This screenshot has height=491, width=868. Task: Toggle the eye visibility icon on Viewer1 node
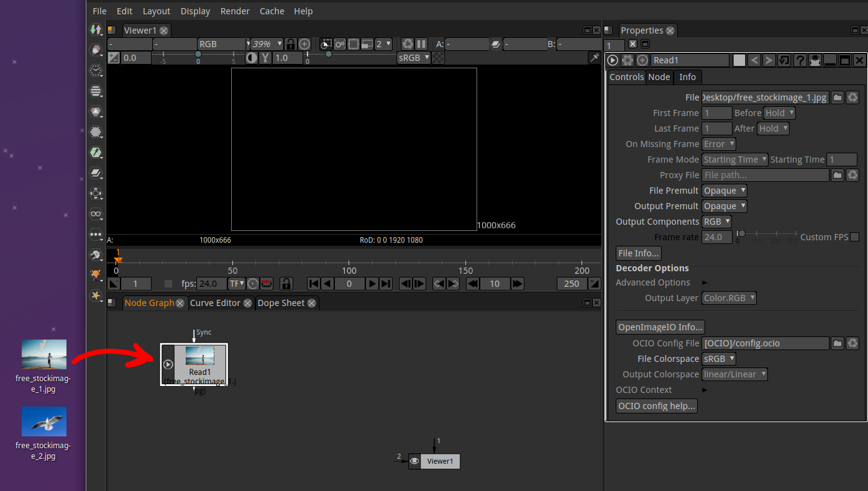click(414, 461)
